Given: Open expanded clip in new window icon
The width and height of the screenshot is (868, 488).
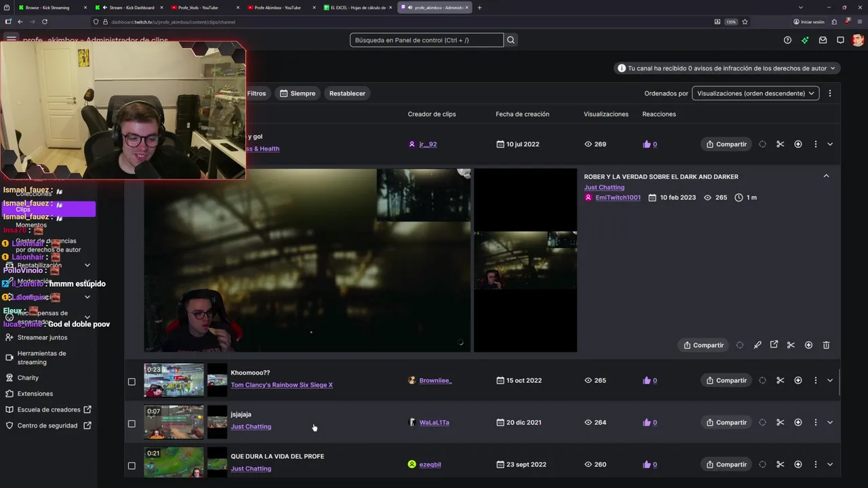Looking at the screenshot, I should [774, 345].
